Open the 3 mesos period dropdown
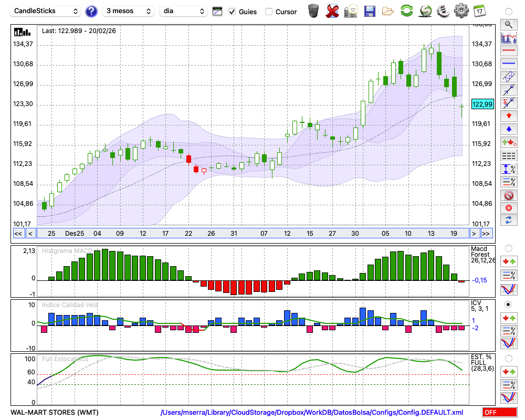Screen dimensions: 525x420 (x=128, y=11)
